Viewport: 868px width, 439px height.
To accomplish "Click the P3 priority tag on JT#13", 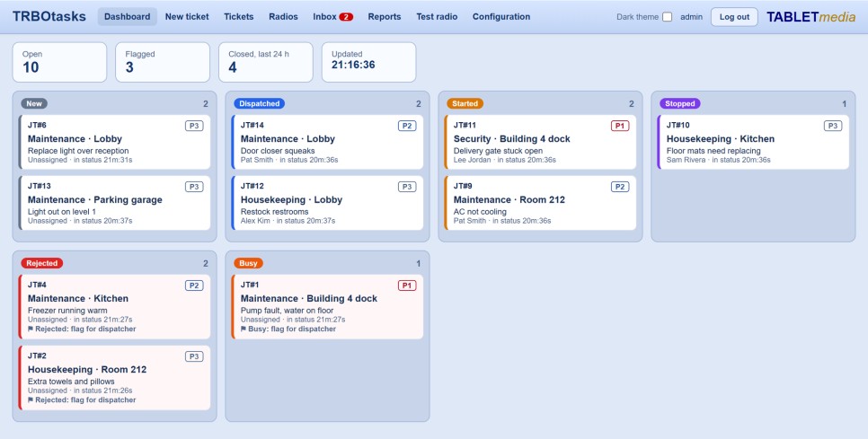I will pyautogui.click(x=194, y=187).
